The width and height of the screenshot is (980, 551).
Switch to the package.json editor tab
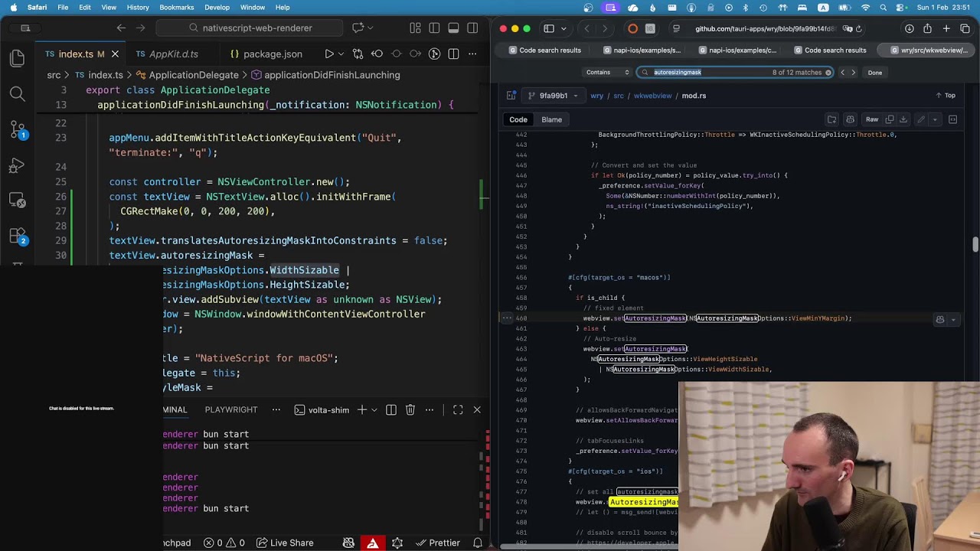coord(273,54)
